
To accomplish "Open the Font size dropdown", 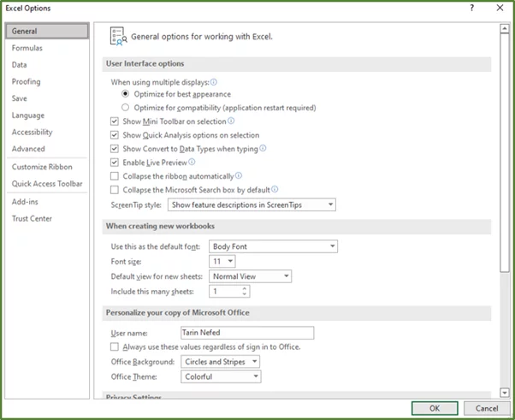I will point(222,262).
